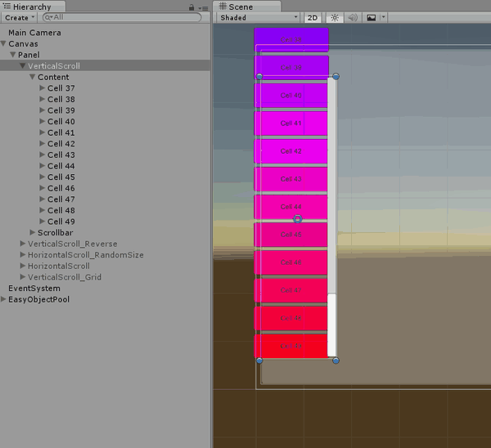Expand the EasyObjectPool object
Viewport: 491px width, 448px height.
click(x=3, y=299)
